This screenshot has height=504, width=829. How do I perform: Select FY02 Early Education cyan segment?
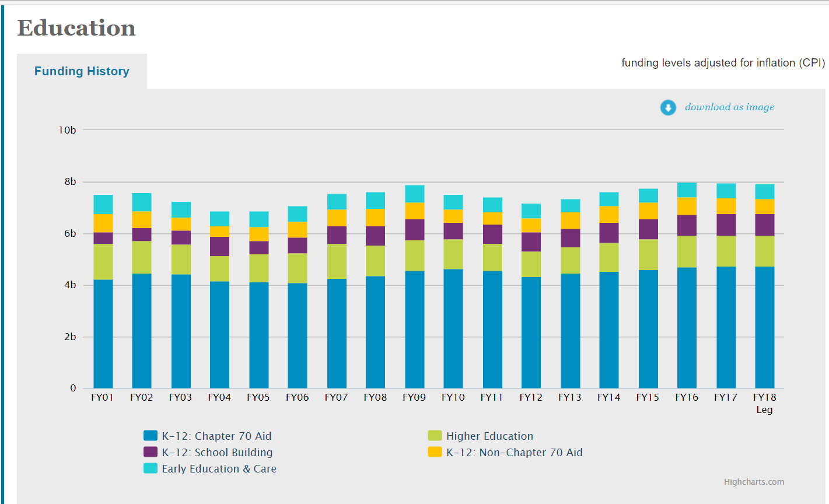click(x=142, y=202)
